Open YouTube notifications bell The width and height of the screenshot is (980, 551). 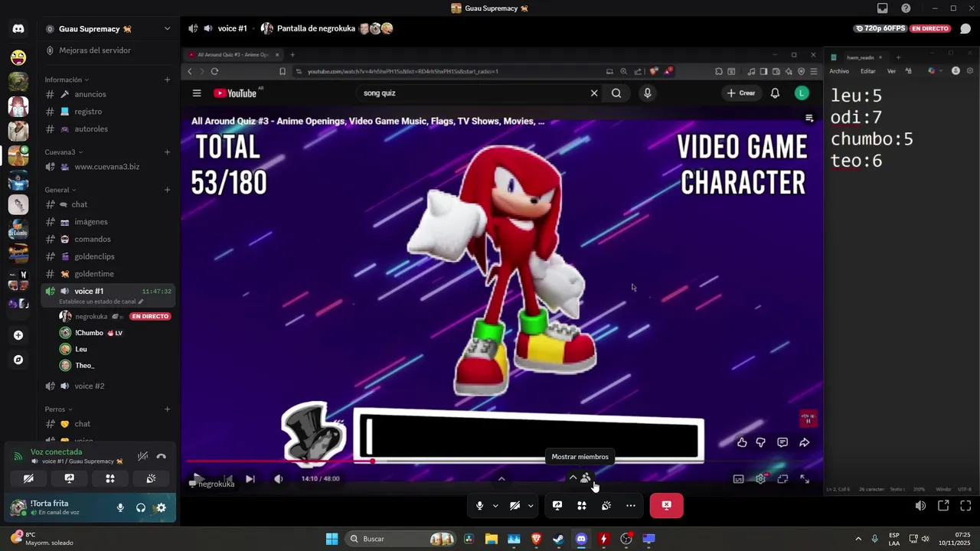[775, 93]
